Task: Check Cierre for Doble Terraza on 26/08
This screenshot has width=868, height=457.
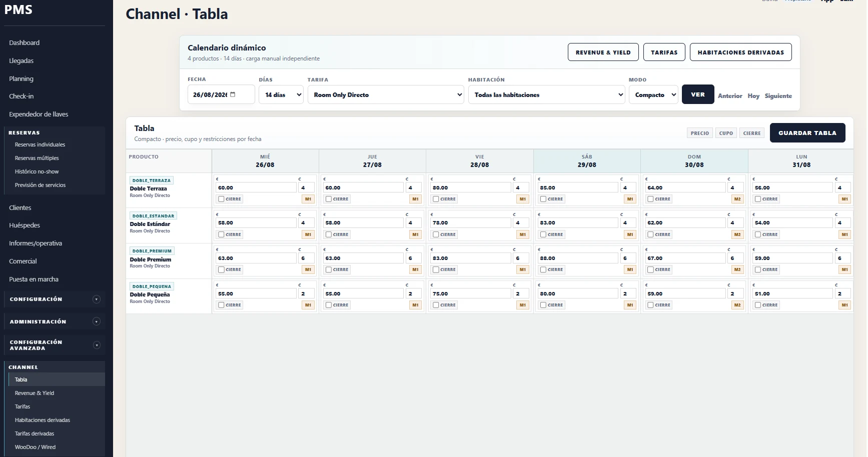Action: (x=221, y=199)
